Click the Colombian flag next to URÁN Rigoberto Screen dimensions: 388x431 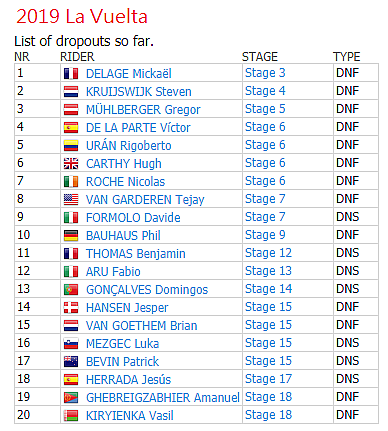(x=71, y=146)
